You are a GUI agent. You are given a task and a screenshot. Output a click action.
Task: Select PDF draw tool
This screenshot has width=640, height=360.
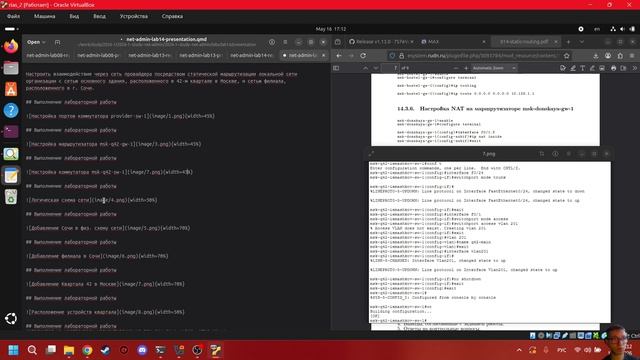592,68
